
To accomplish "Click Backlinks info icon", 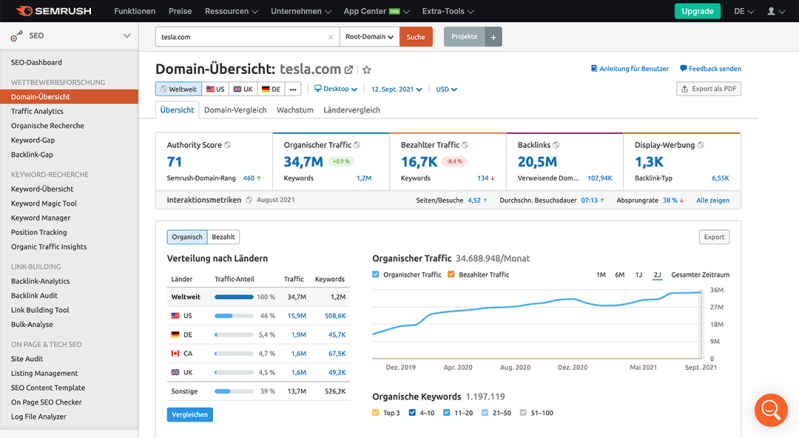I will [556, 145].
